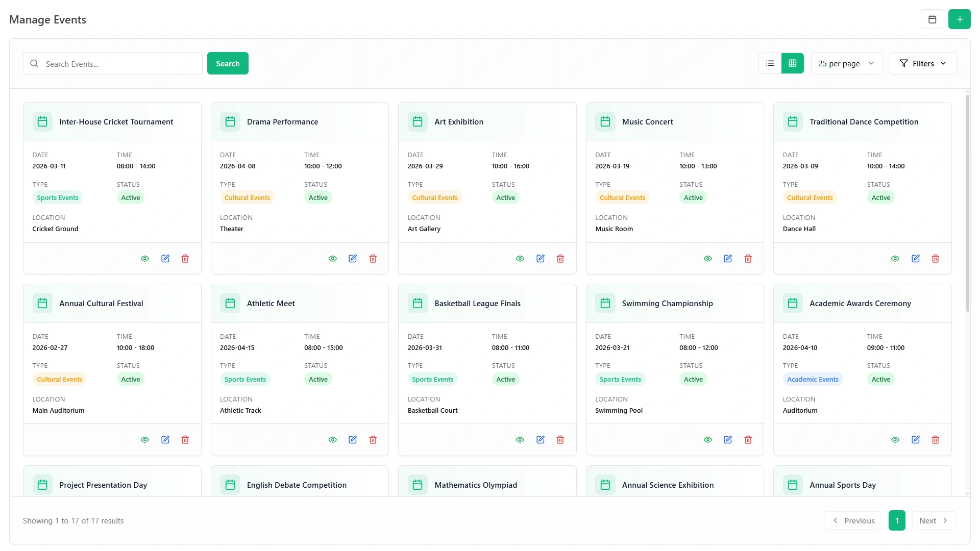Edit the Music Concert event
Image resolution: width=980 pixels, height=551 pixels.
728,259
